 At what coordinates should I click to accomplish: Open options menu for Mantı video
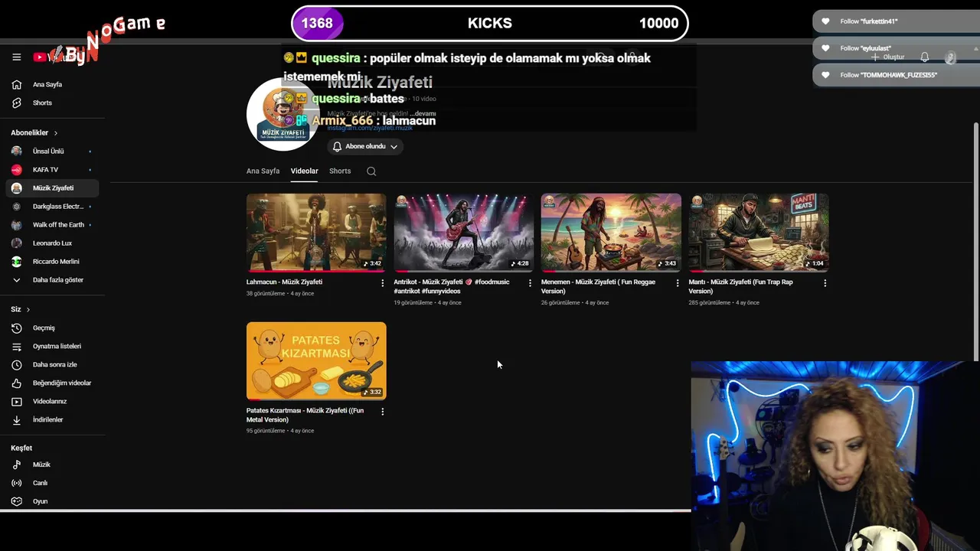tap(825, 283)
